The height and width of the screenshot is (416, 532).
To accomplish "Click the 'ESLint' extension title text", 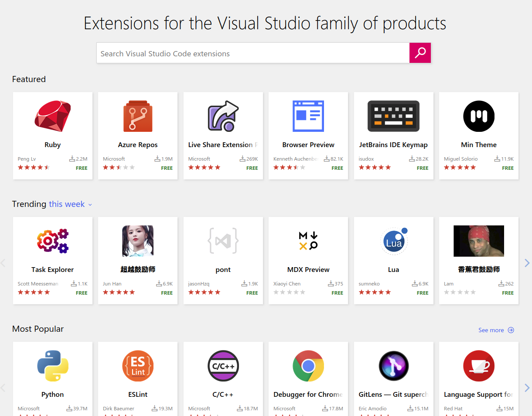I will click(138, 395).
